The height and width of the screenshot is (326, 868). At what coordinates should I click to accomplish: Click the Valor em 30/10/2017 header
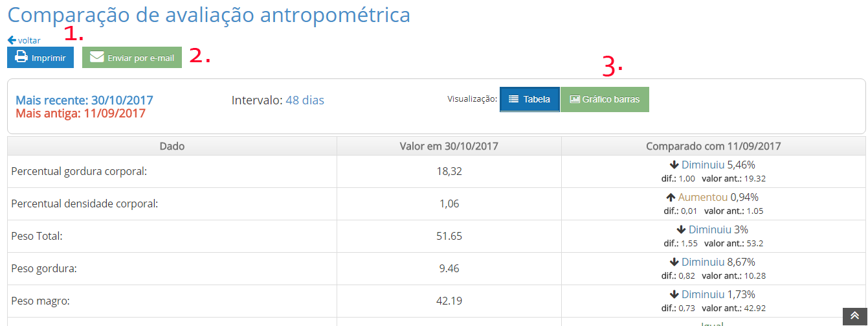pyautogui.click(x=449, y=146)
